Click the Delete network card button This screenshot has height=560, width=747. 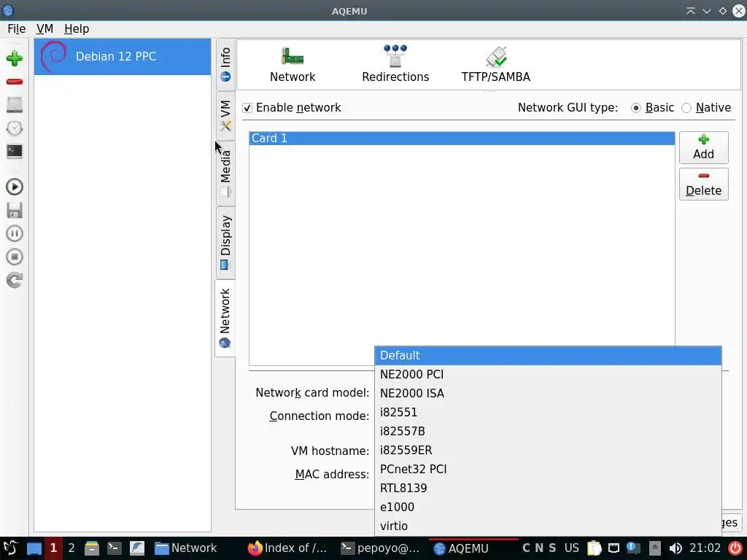point(703,184)
